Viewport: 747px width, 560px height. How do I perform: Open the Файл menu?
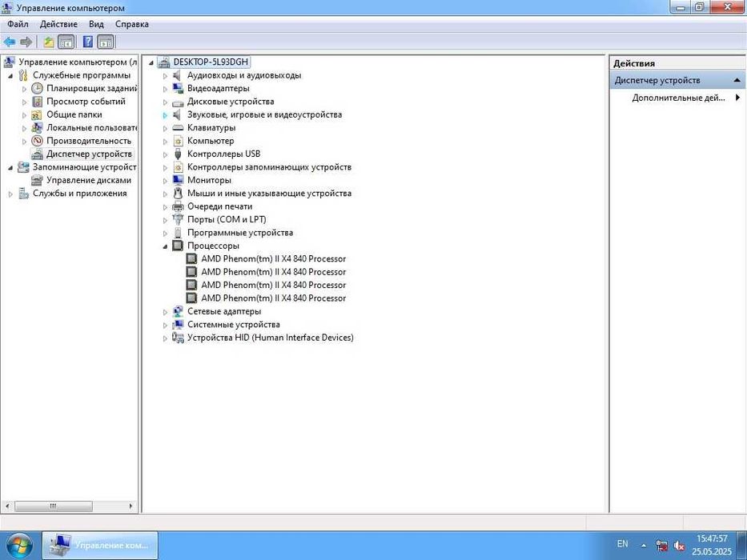tap(18, 24)
